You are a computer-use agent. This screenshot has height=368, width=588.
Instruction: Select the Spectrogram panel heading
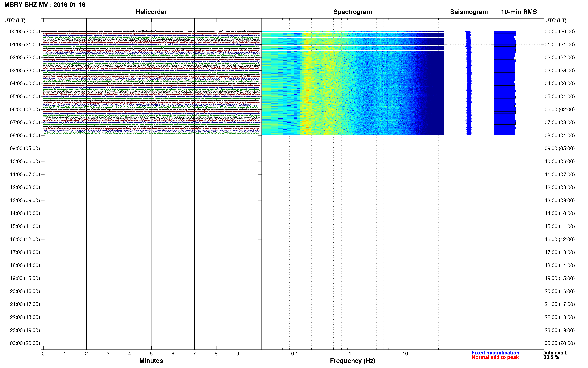coord(352,12)
